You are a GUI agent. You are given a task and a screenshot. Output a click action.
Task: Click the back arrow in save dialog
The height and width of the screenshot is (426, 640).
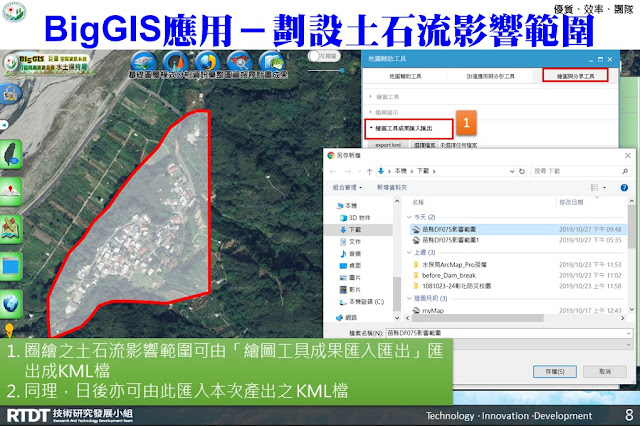333,171
